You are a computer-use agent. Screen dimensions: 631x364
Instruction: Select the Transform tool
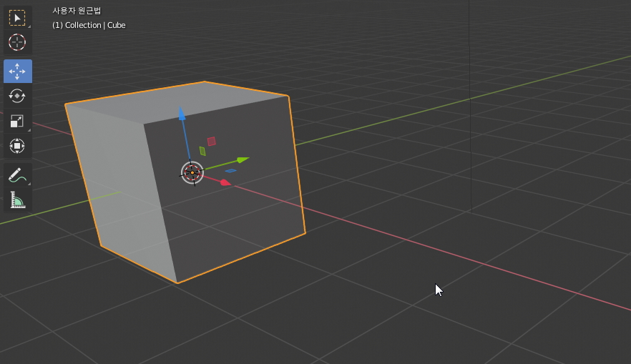pos(17,146)
